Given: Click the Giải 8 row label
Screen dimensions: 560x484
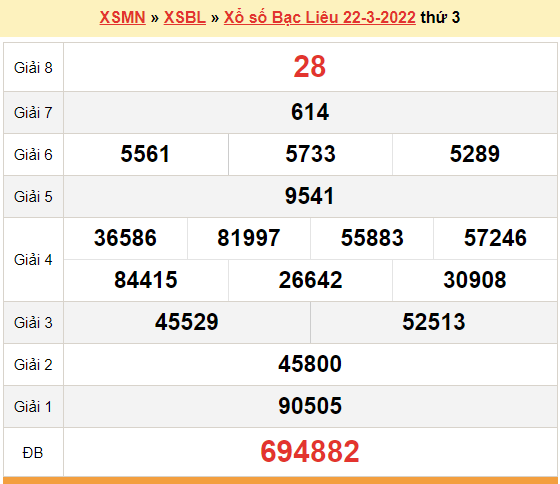Looking at the screenshot, I should point(33,68).
